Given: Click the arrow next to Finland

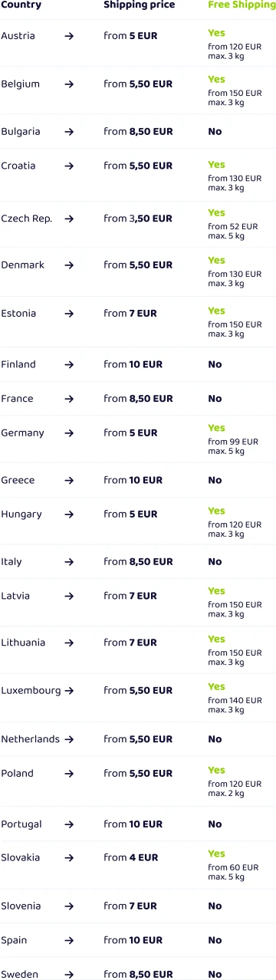Looking at the screenshot, I should [x=69, y=364].
